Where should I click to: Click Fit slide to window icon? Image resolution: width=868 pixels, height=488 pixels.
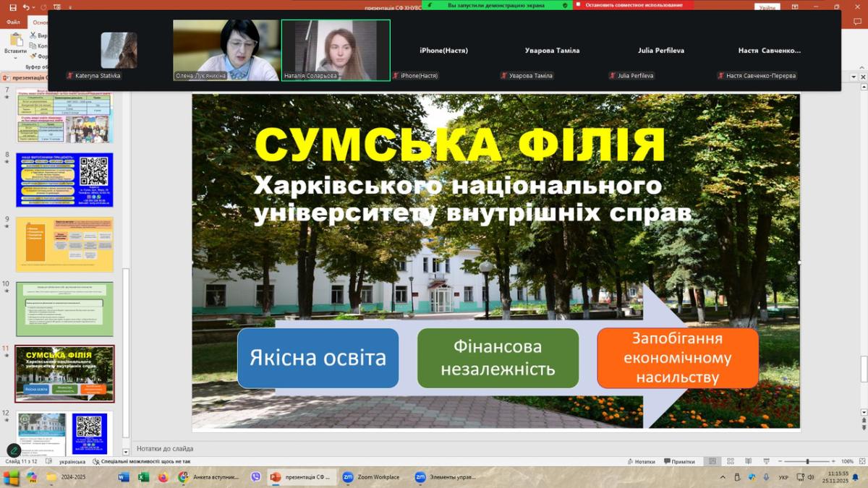point(861,461)
